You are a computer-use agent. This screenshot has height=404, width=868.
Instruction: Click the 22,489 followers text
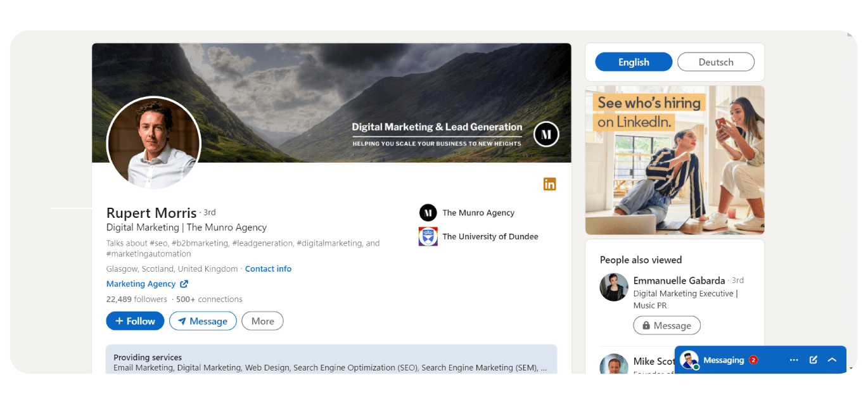[137, 299]
